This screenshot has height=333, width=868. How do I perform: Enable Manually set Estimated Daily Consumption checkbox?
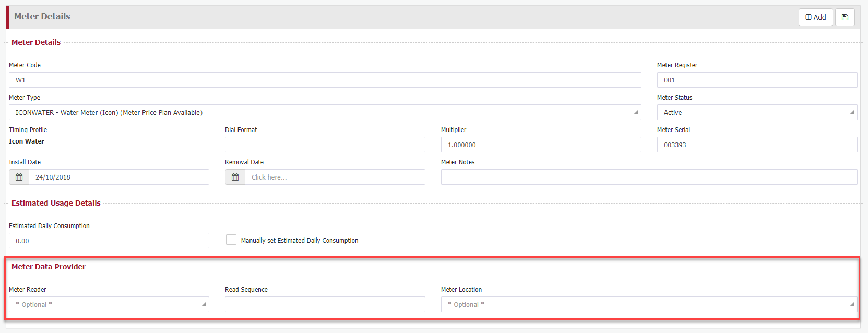coord(231,240)
